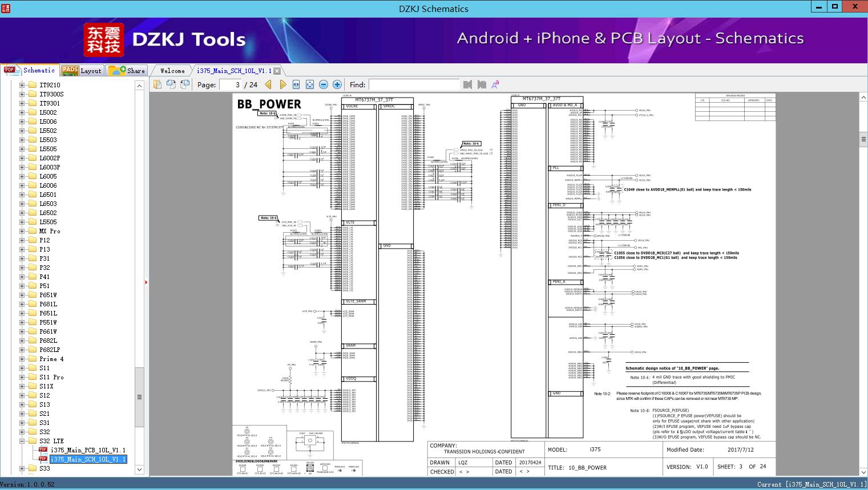Click the find next icon
Image resolution: width=868 pixels, height=490 pixels.
point(482,84)
